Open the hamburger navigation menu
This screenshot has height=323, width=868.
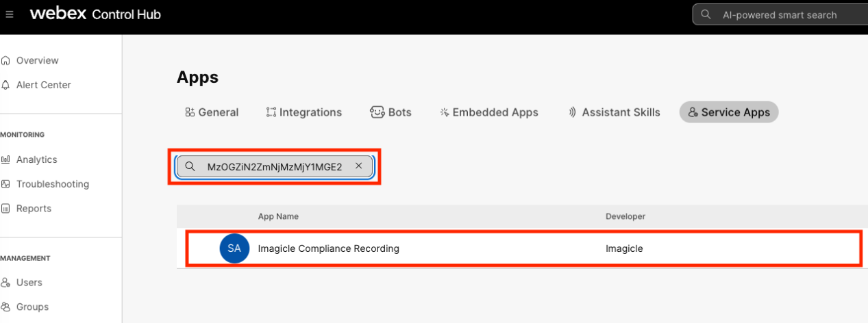pyautogui.click(x=10, y=14)
